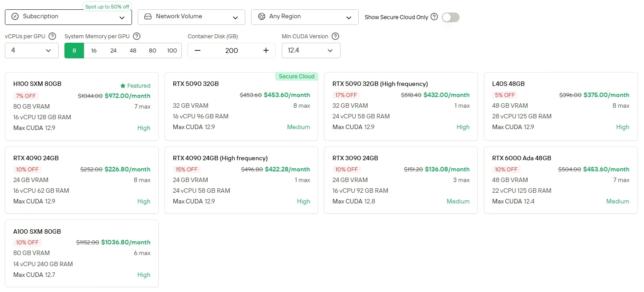This screenshot has height=292, width=644.
Task: Open help icon beside Min CUDA Version
Action: [x=336, y=36]
